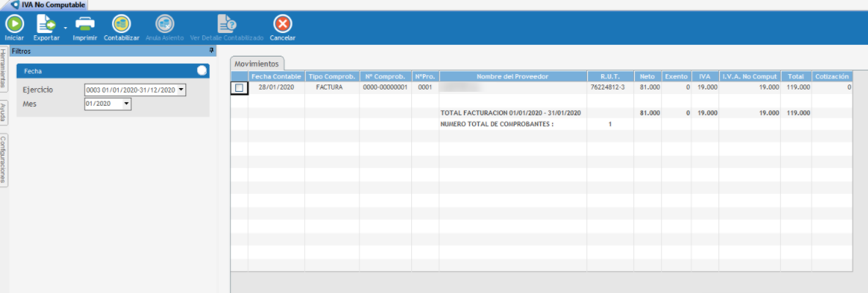
Task: Click the Imprimir printer icon
Action: coord(85,23)
